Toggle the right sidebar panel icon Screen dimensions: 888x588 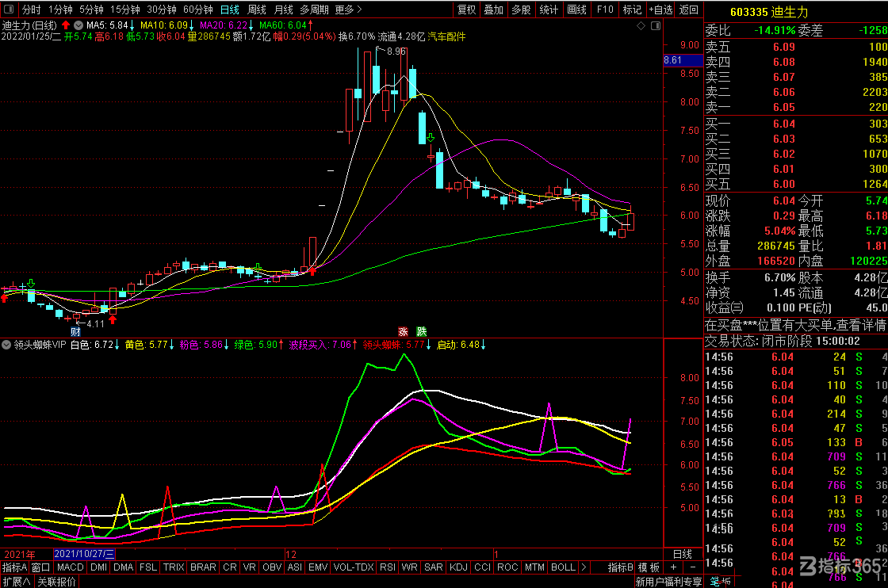pyautogui.click(x=656, y=26)
